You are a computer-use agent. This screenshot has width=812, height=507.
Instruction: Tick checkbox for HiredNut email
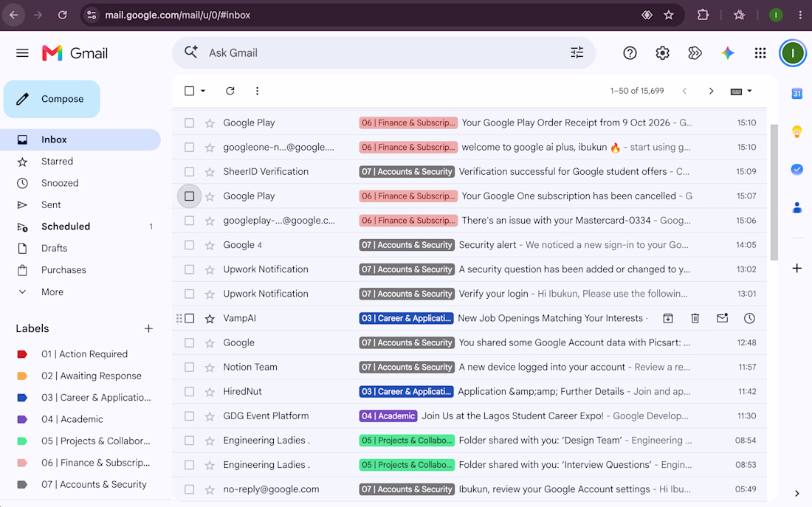[x=190, y=392]
